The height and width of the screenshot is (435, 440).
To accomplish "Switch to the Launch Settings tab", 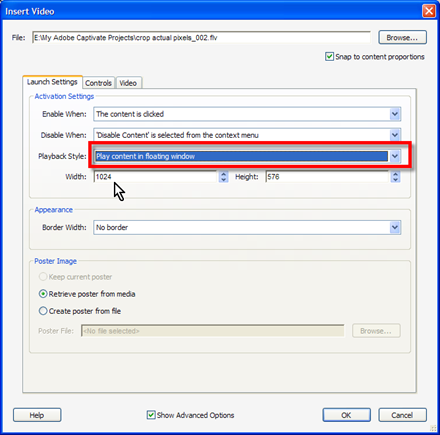I will [x=52, y=82].
